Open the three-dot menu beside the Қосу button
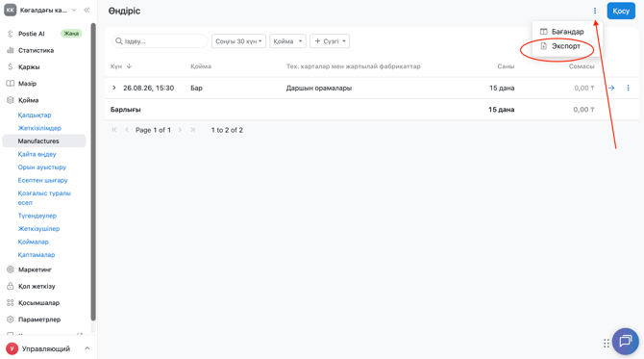Image resolution: width=644 pixels, height=359 pixels. pyautogui.click(x=595, y=11)
